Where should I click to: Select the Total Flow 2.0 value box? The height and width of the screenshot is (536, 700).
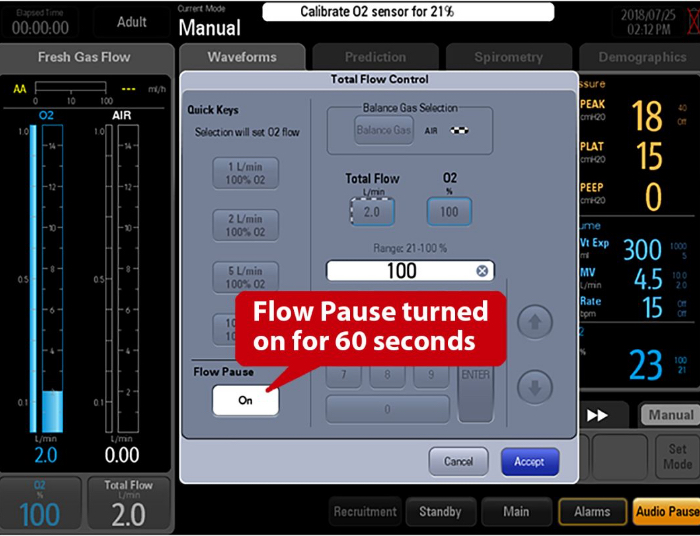point(372,212)
